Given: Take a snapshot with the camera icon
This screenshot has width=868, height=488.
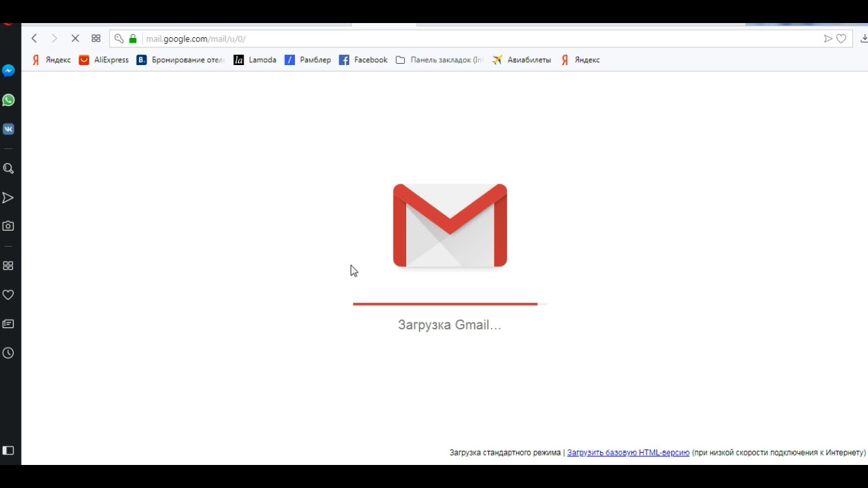Looking at the screenshot, I should [8, 226].
